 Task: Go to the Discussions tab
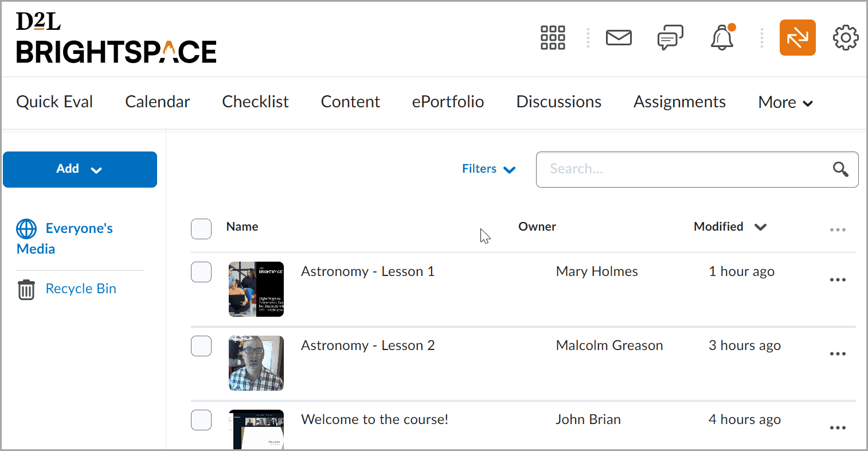click(x=558, y=102)
